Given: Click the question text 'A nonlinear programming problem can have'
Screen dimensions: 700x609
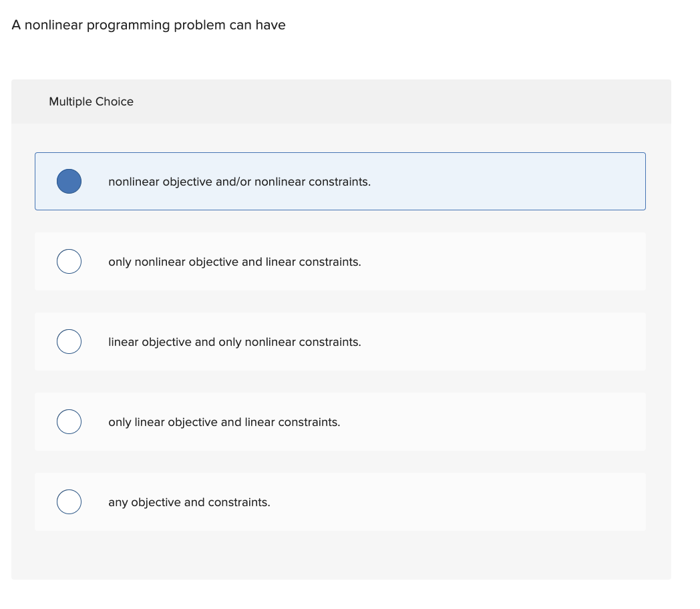Looking at the screenshot, I should click(149, 25).
